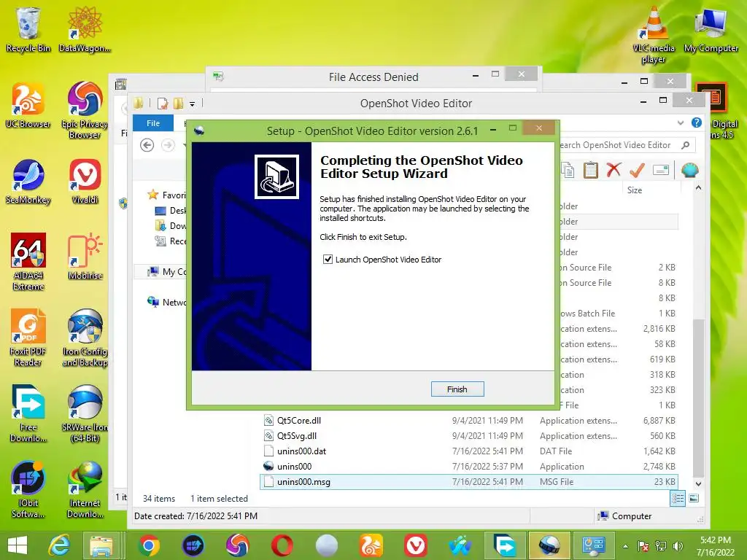Open Opera from taskbar

(282, 545)
